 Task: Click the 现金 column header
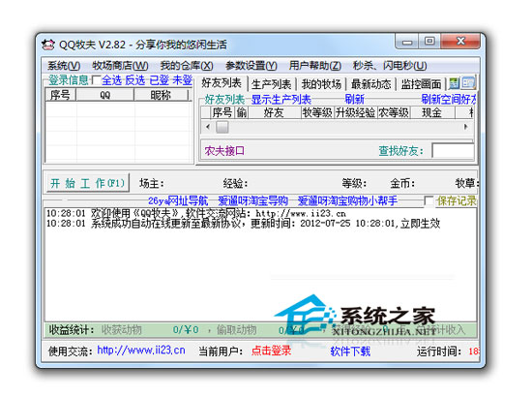432,112
